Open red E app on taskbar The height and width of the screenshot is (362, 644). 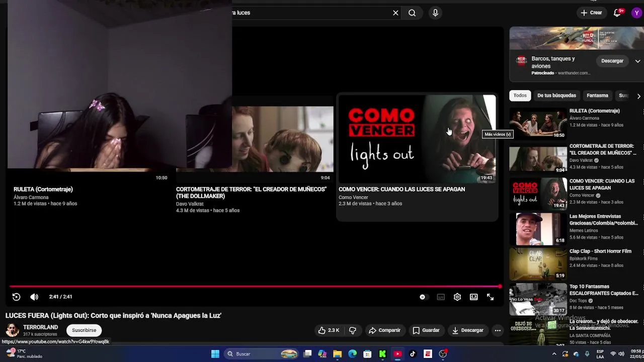click(428, 354)
